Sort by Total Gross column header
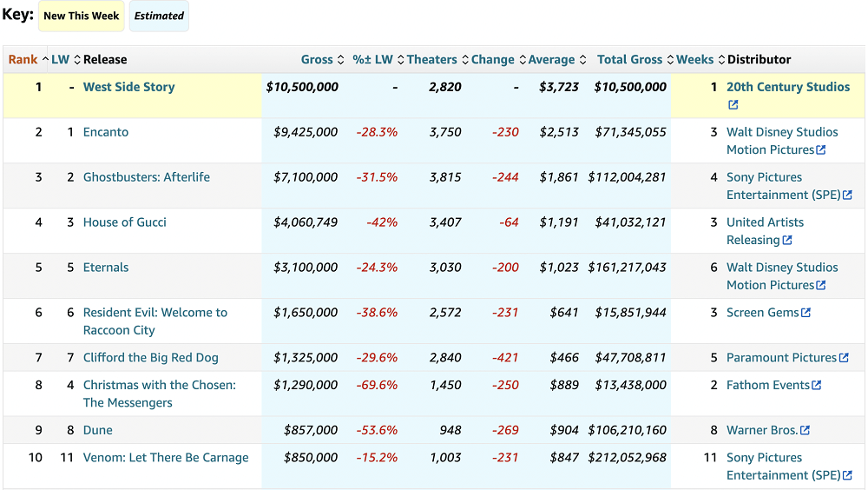The width and height of the screenshot is (868, 490). pyautogui.click(x=629, y=60)
